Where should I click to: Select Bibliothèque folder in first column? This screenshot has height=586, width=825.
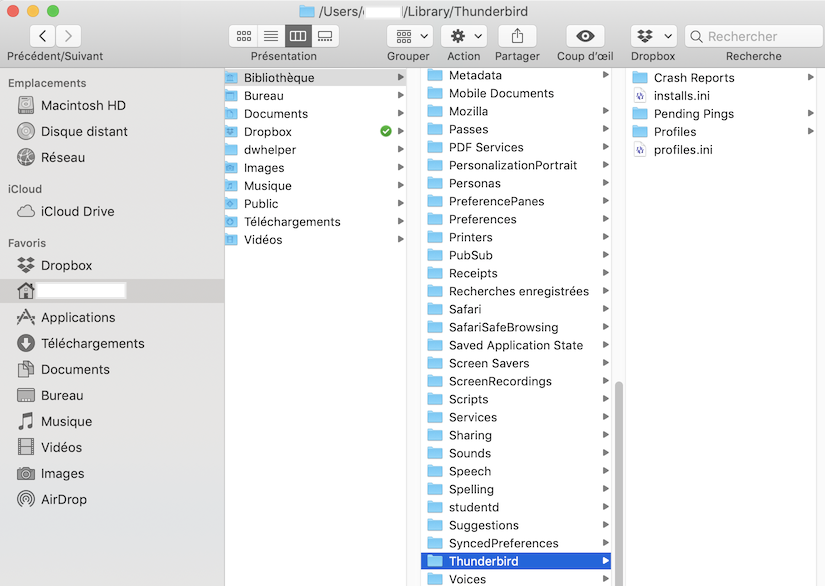(x=315, y=78)
